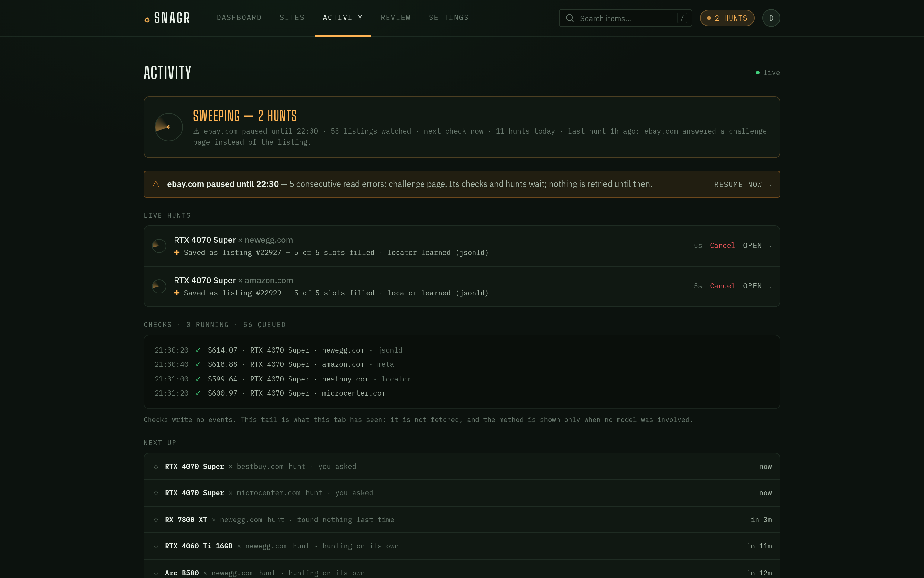Click the circle marker for Arc B580 row
The height and width of the screenshot is (578, 924).
[x=156, y=573]
